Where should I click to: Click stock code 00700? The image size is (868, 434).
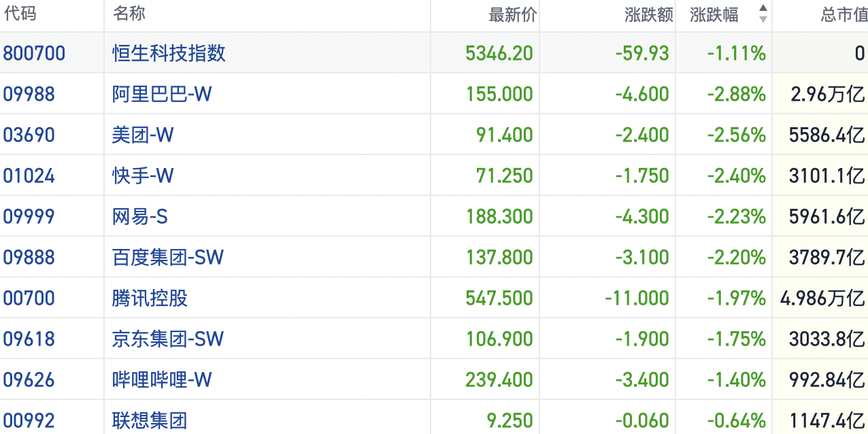29,298
